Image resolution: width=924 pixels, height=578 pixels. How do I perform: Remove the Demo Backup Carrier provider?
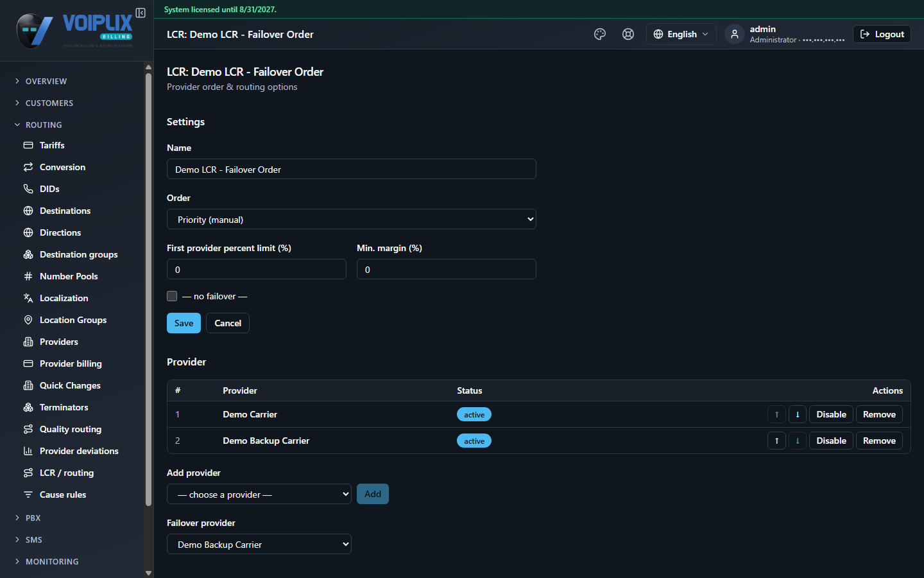pos(879,441)
